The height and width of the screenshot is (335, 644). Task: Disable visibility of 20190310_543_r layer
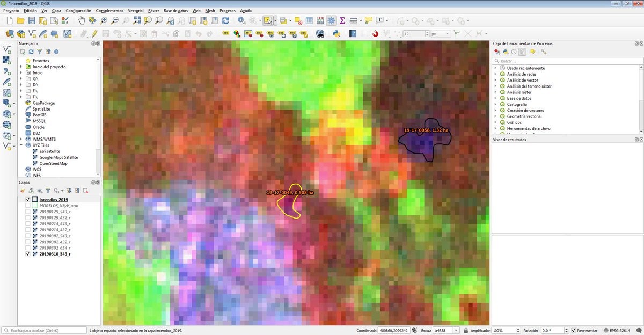[x=28, y=254]
